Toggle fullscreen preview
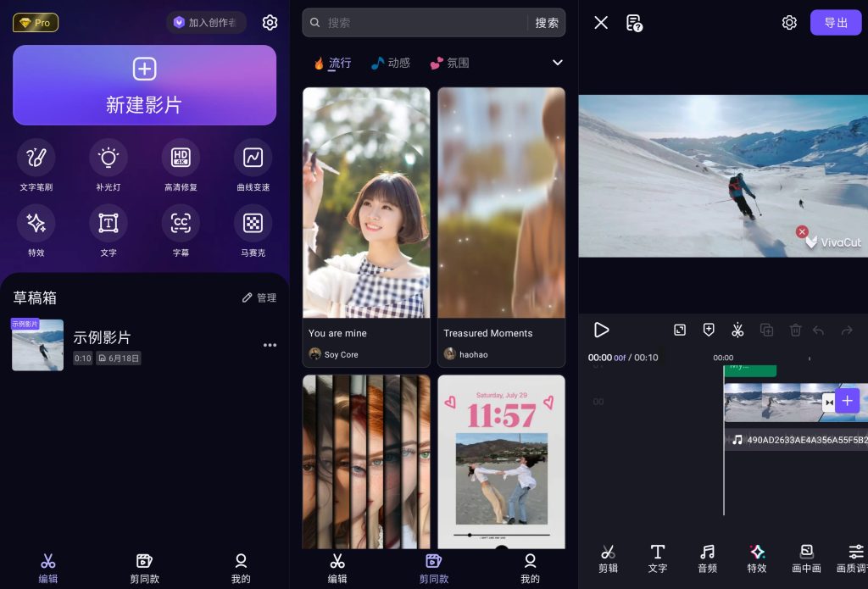Image resolution: width=868 pixels, height=589 pixels. tap(680, 330)
